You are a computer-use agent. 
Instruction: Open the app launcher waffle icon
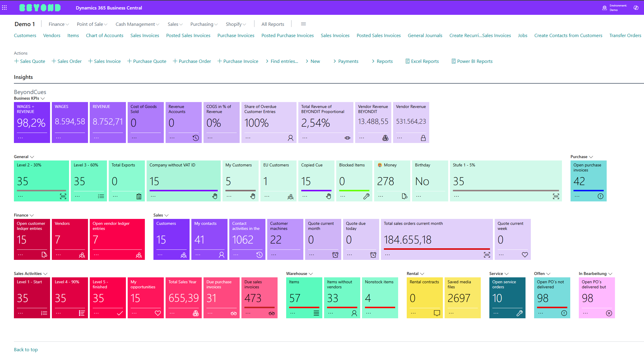point(4,8)
